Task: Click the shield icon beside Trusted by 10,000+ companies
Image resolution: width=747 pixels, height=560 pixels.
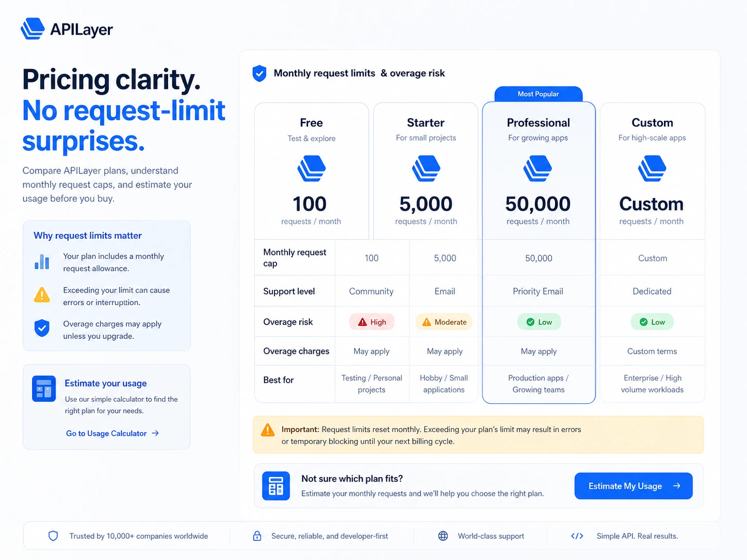Action: (x=53, y=536)
